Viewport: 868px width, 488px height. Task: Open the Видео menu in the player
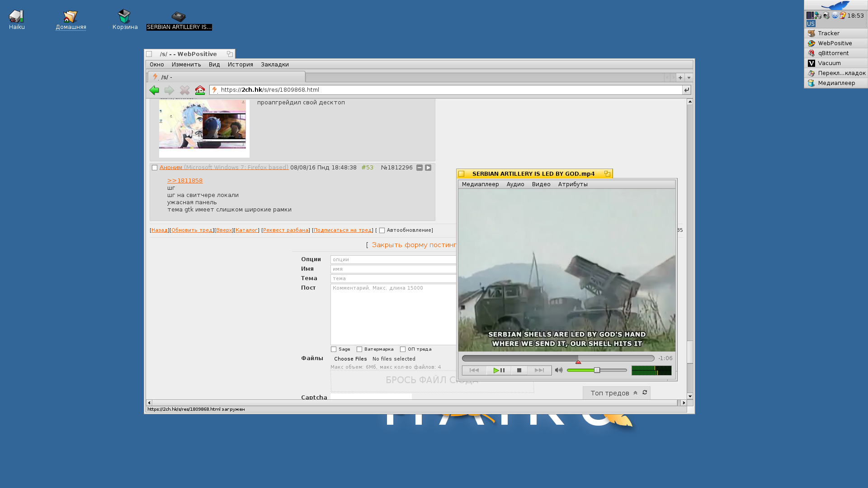click(541, 184)
